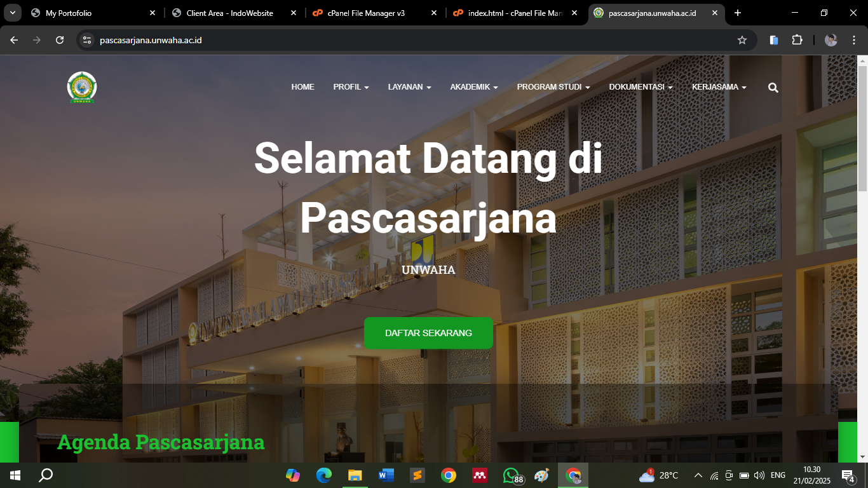Open Mendeley from the taskbar
The height and width of the screenshot is (488, 868).
click(x=480, y=475)
